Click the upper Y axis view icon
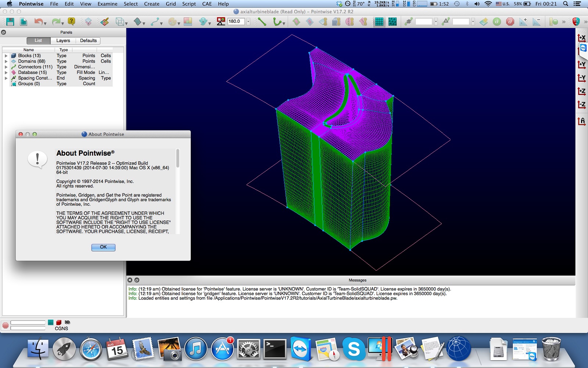This screenshot has width=588, height=368. [582, 64]
